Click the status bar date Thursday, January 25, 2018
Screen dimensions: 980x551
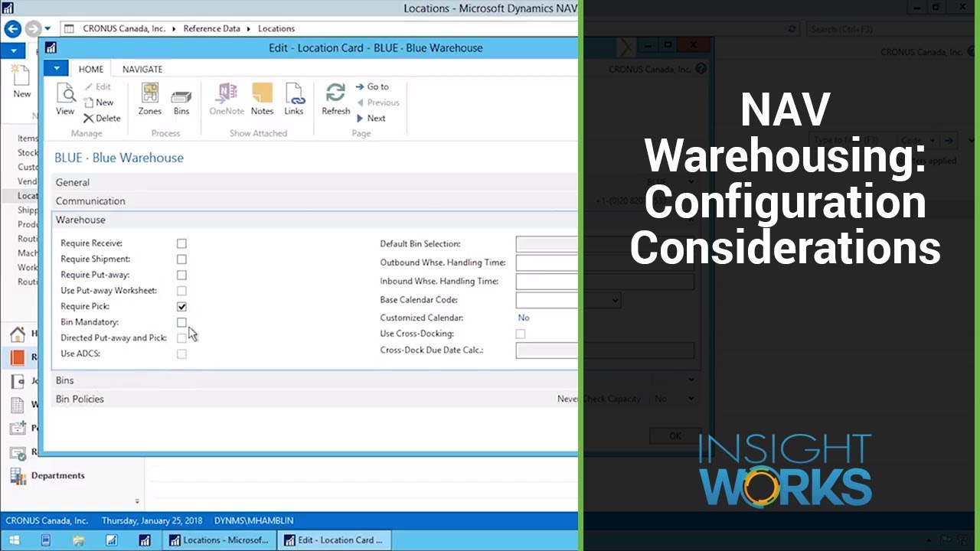[152, 521]
